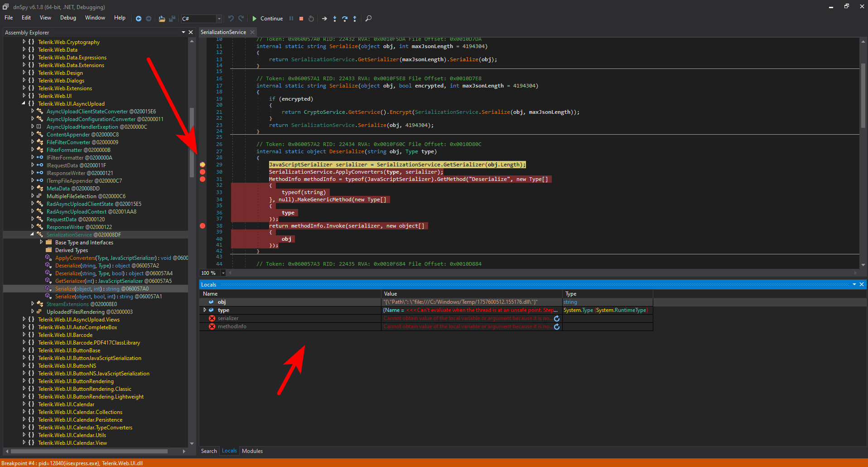Click the Step Out icon

pyautogui.click(x=355, y=19)
